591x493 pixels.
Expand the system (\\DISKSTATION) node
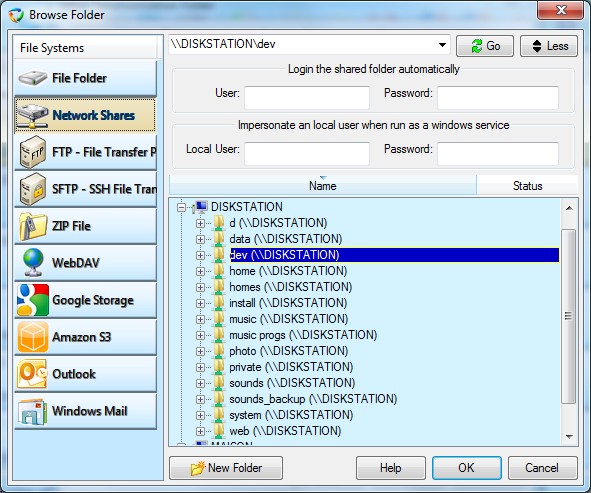200,415
